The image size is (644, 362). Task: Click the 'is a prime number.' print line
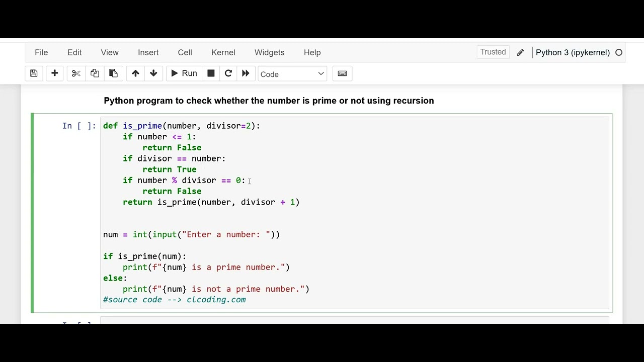pos(206,267)
